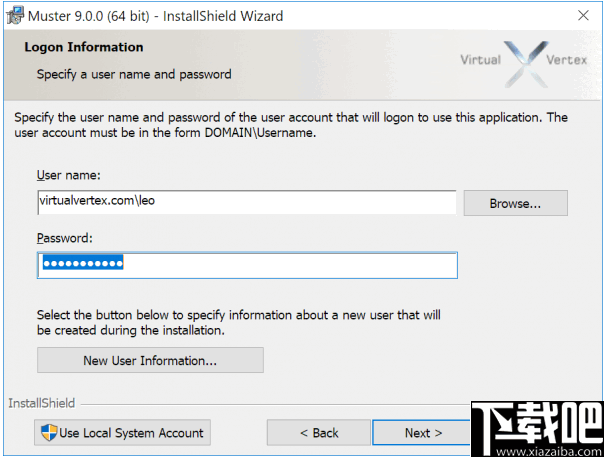Click the Browse... button
The image size is (606, 457).
point(516,203)
